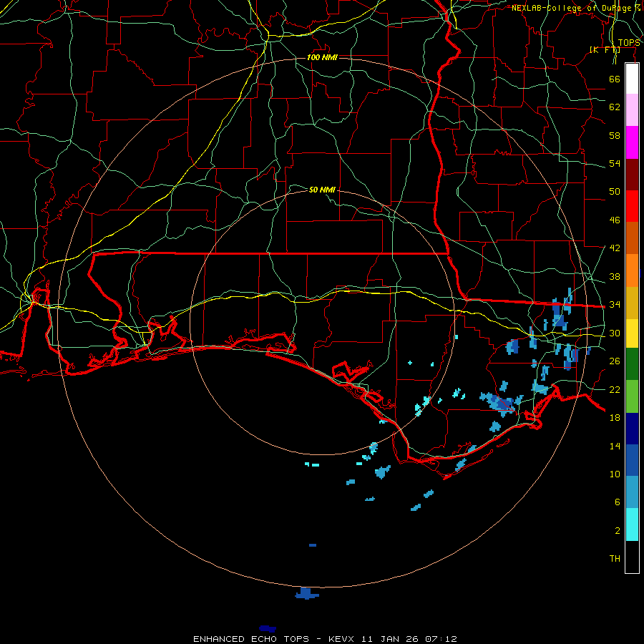Viewport: 644px width, 644px height.
Task: Pick the dark red (maroon) legend swatch
Action: click(632, 174)
